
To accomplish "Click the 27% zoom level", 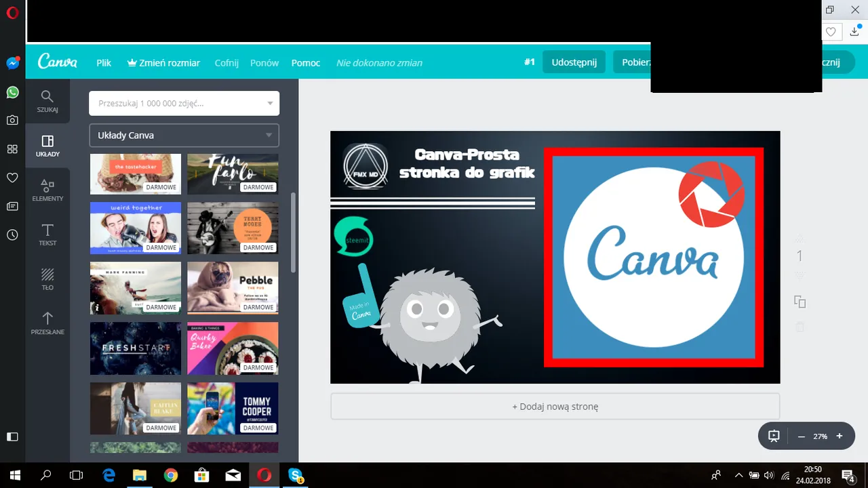I will tap(821, 436).
